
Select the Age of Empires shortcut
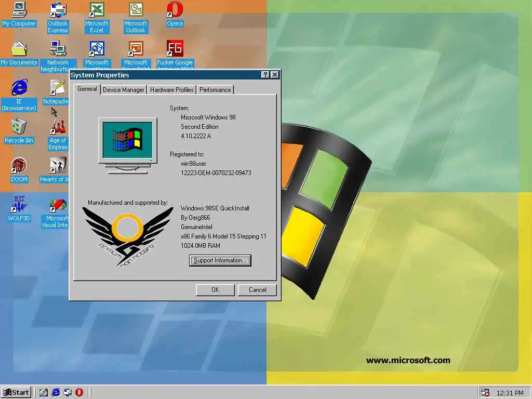pyautogui.click(x=58, y=134)
